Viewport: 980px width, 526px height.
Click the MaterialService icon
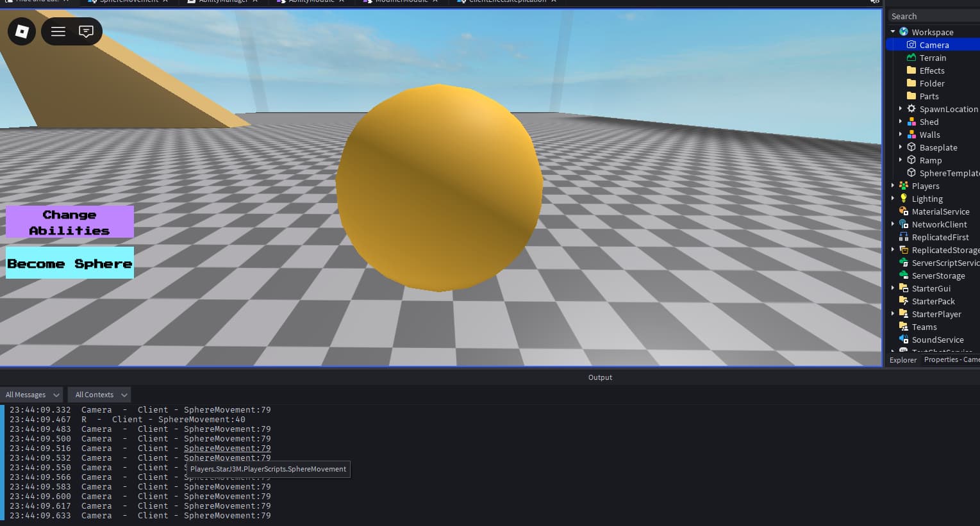904,211
